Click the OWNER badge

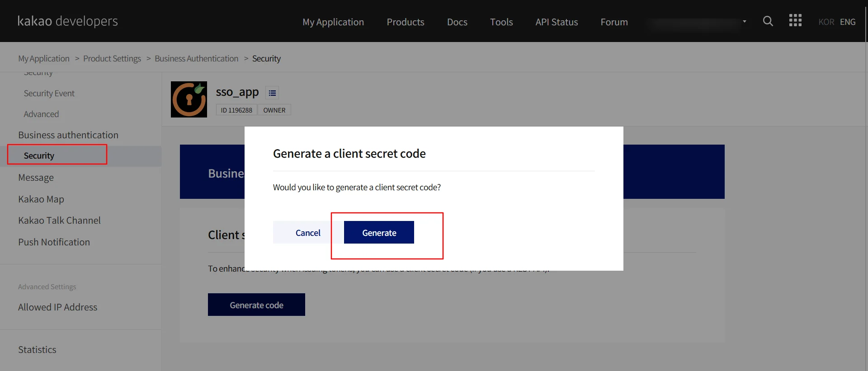pos(274,110)
